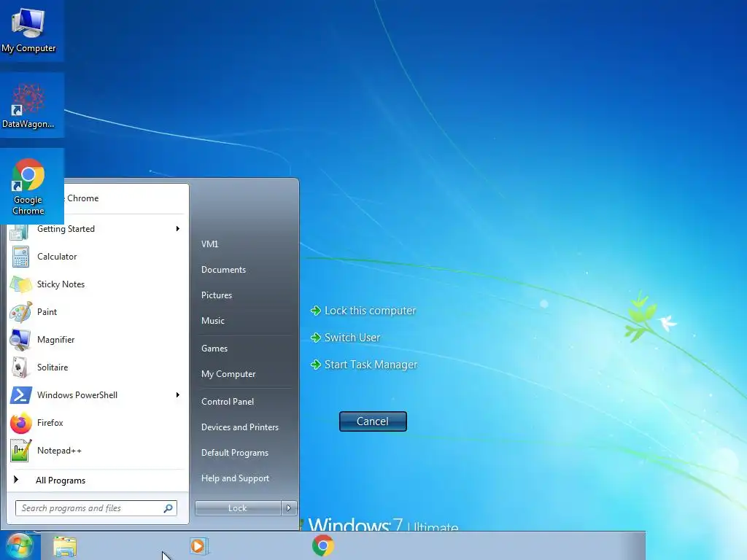Click the Cancel button
747x560 pixels.
coord(373,421)
